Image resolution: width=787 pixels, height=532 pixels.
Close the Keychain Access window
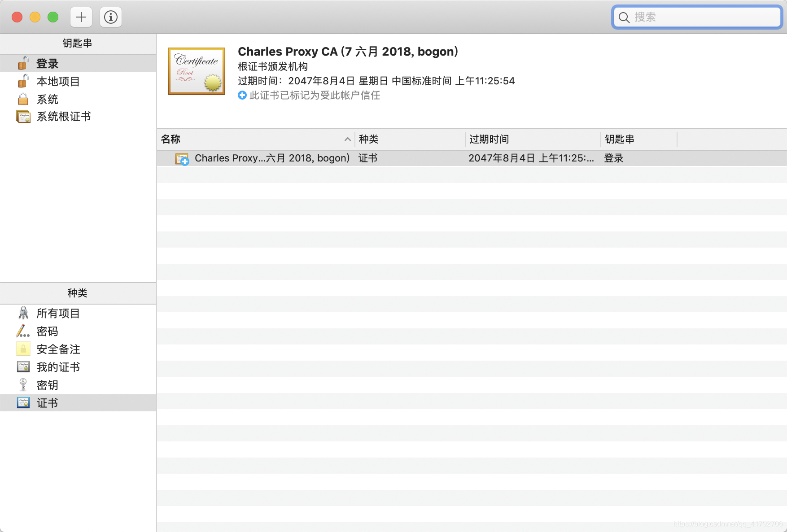coord(17,17)
